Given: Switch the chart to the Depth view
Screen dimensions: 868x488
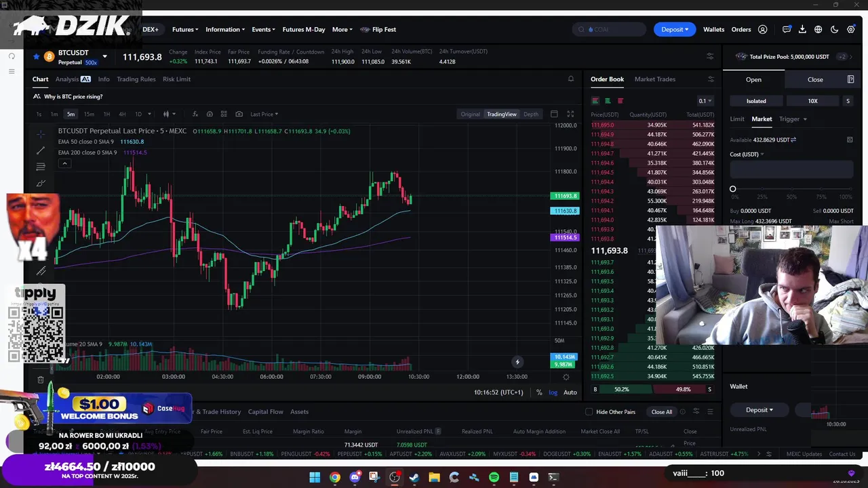Looking at the screenshot, I should coord(531,114).
